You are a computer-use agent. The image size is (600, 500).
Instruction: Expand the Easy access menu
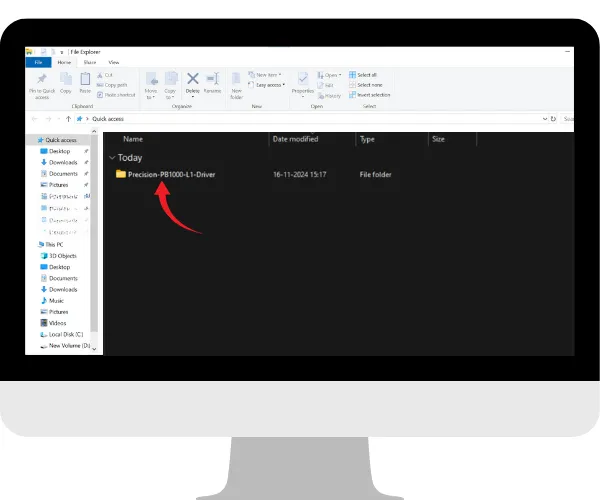(266, 85)
